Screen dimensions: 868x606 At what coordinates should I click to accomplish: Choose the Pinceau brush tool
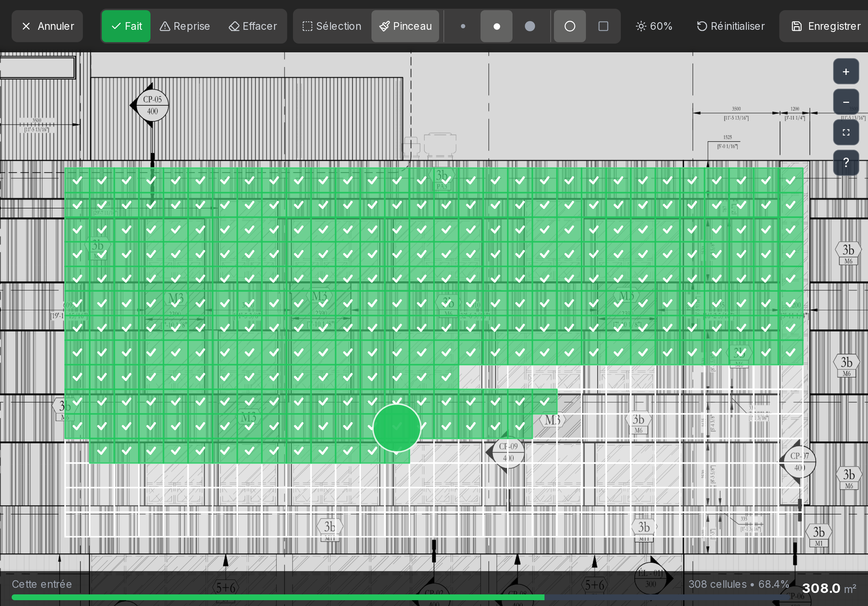pyautogui.click(x=405, y=26)
